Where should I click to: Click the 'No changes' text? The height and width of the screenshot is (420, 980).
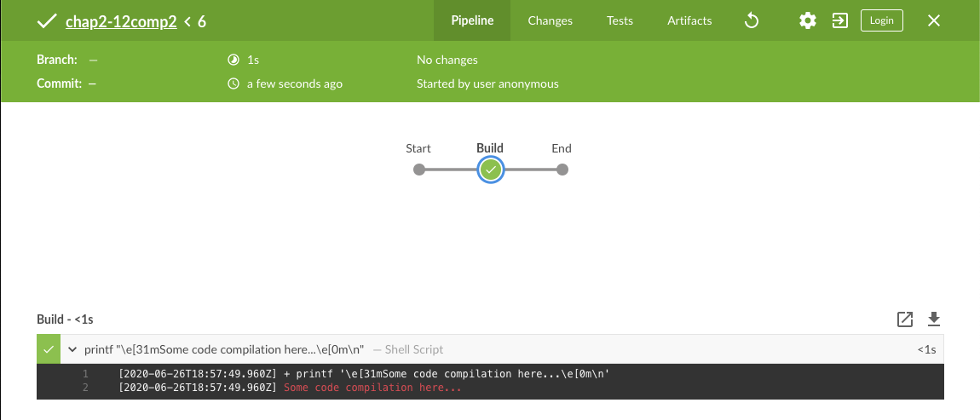tap(447, 60)
